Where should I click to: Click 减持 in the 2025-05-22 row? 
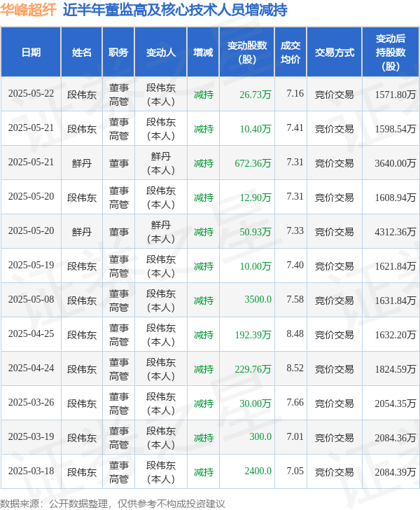point(204,95)
